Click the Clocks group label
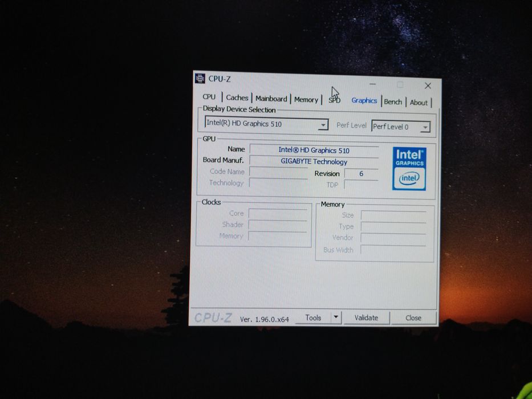 coord(211,202)
